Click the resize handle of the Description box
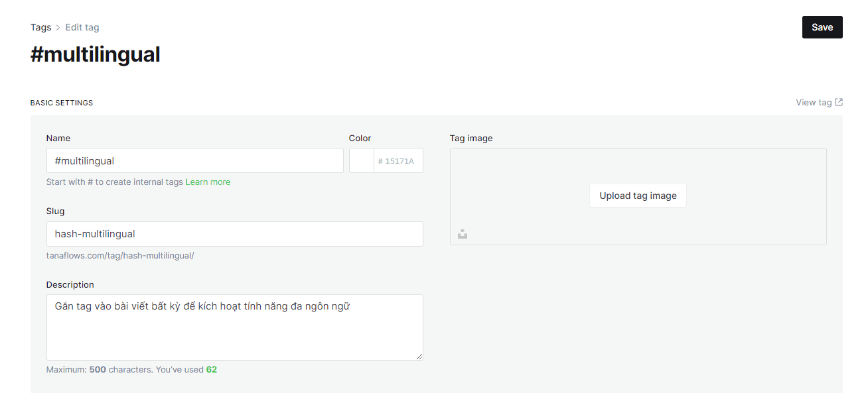Screen dimensions: 868x409 [x=419, y=357]
